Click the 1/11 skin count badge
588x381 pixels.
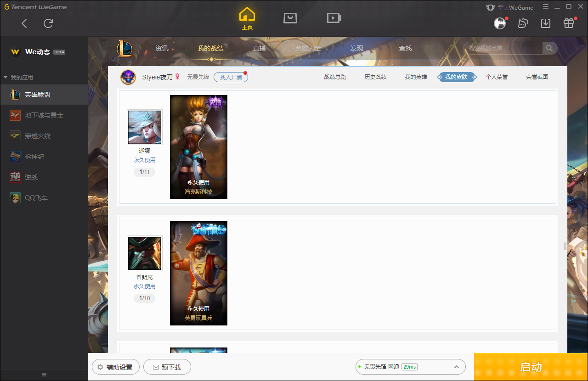[x=145, y=172]
